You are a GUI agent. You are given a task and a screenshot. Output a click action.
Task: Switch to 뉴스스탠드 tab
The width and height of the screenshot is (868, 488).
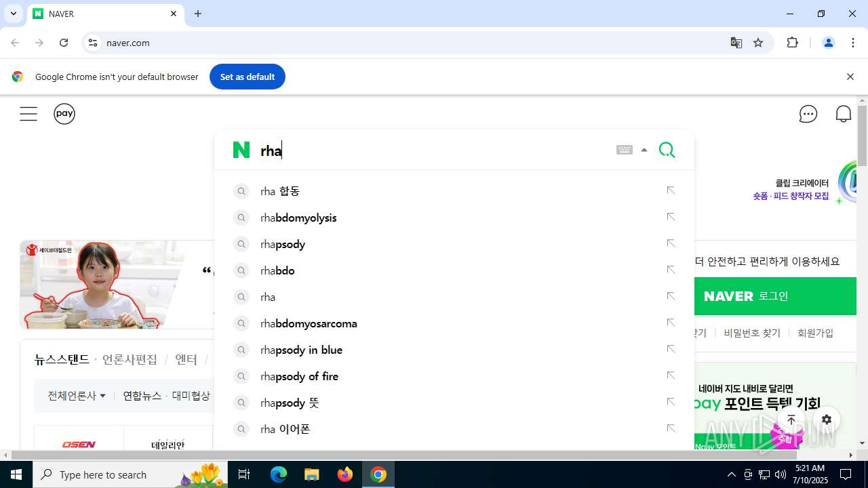(x=62, y=359)
